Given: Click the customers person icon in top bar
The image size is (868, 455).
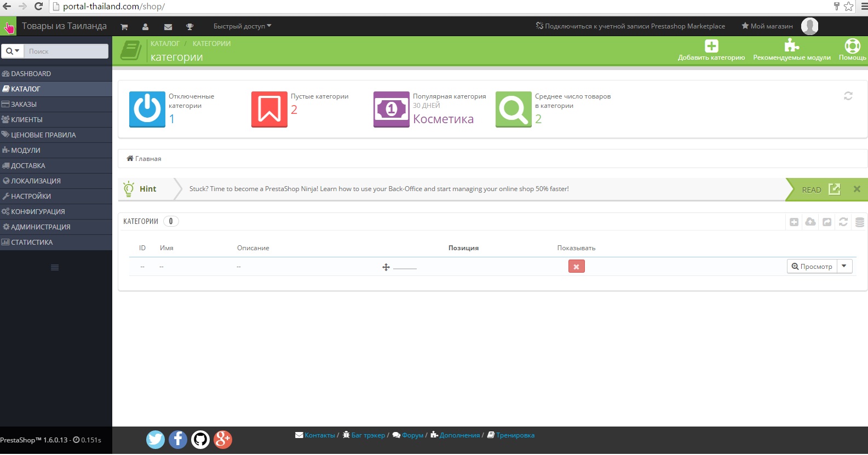Looking at the screenshot, I should (145, 27).
